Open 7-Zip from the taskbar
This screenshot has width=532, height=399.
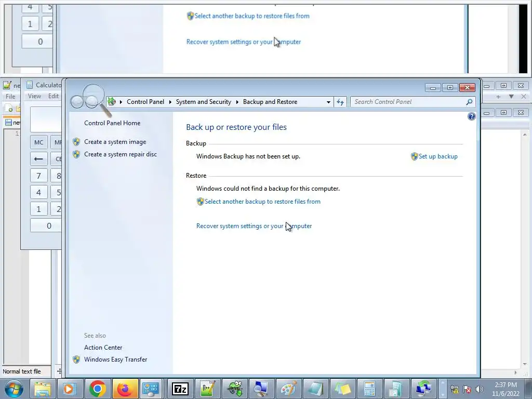[180, 389]
